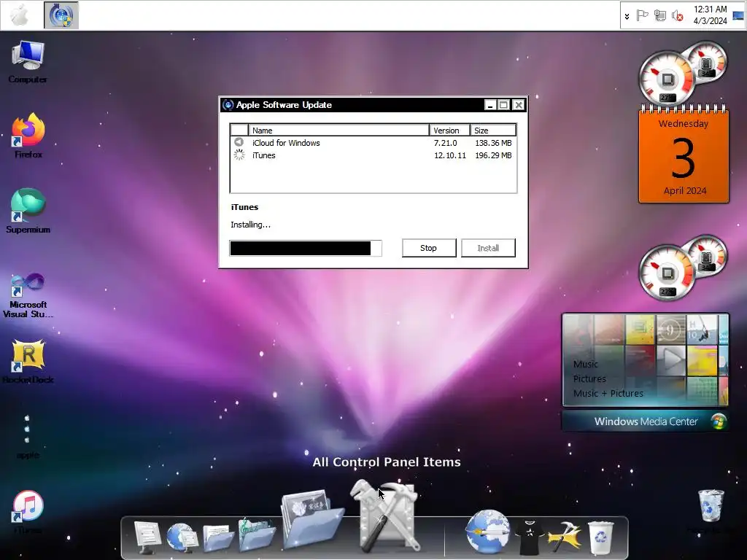The width and height of the screenshot is (747, 560).
Task: Click the muted volume tray icon
Action: [x=677, y=16]
